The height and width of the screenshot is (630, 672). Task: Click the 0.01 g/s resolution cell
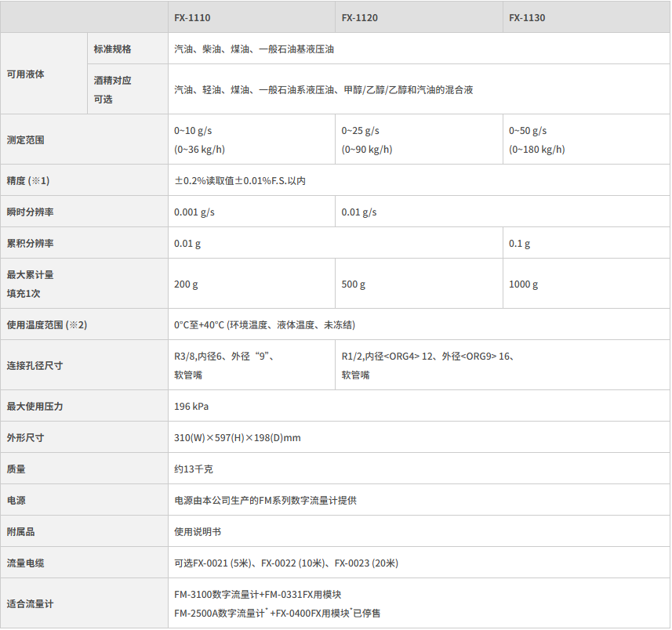click(x=503, y=212)
